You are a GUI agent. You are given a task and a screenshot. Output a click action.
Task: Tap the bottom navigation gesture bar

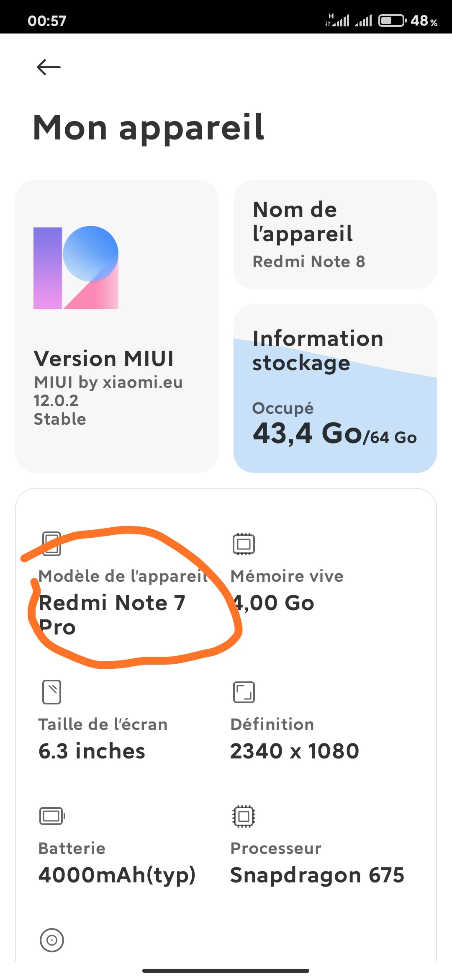(226, 970)
